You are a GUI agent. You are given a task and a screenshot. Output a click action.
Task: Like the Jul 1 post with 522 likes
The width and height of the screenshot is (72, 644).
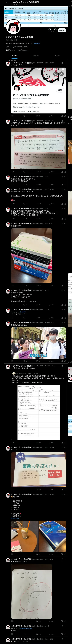click(38, 286)
